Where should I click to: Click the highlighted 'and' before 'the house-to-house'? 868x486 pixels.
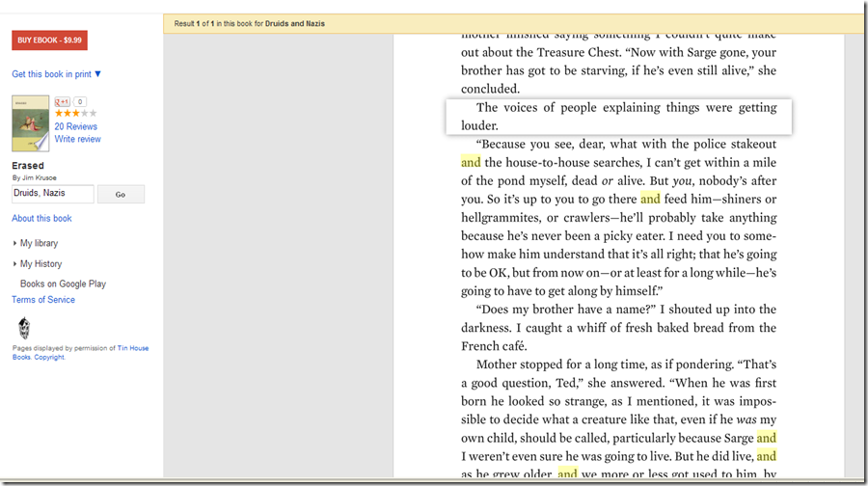pos(471,162)
